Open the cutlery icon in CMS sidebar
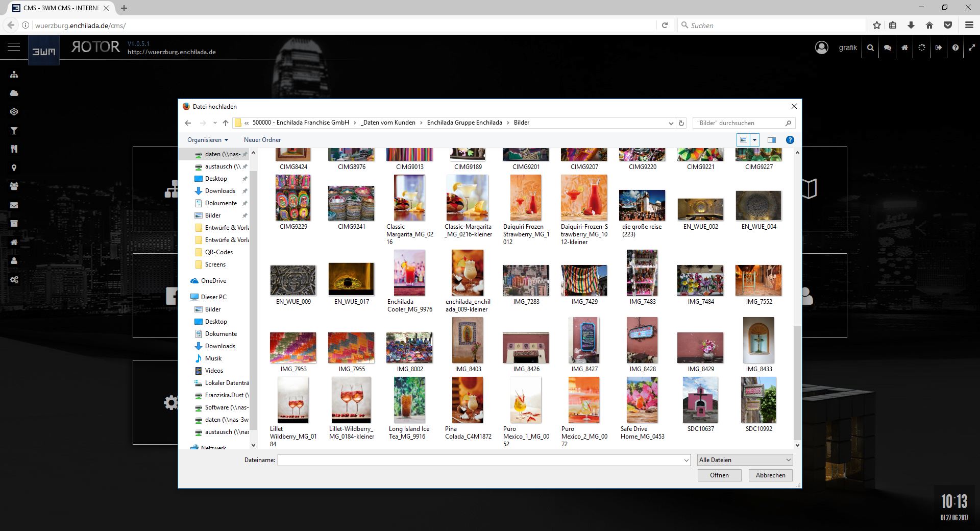The image size is (980, 531). coord(14,149)
